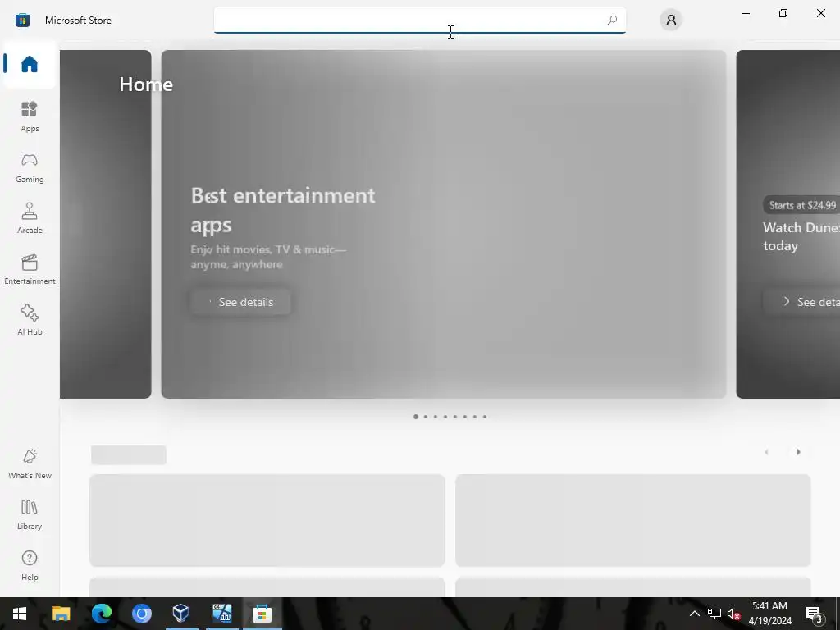Select the fourth carousel page dot

(x=445, y=417)
